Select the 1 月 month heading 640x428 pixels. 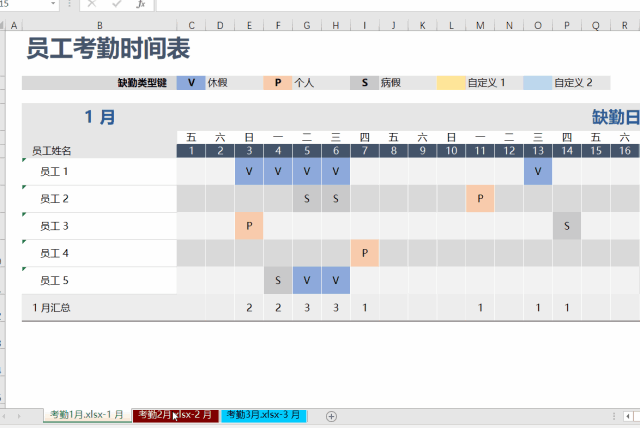(100, 117)
